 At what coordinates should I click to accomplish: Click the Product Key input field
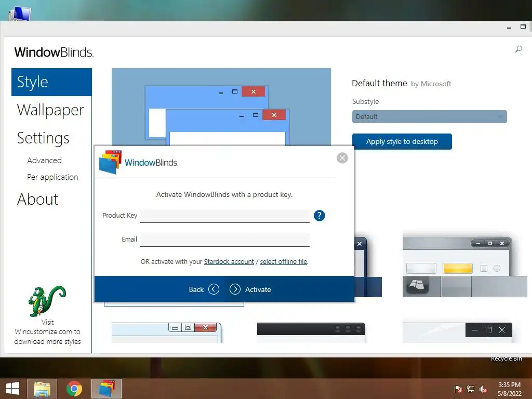(224, 216)
